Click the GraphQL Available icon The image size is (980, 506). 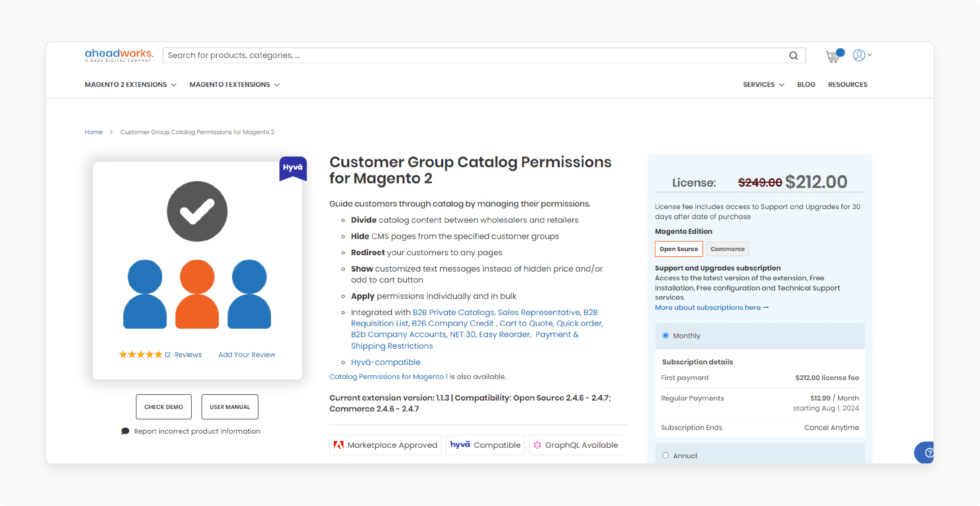[x=537, y=445]
